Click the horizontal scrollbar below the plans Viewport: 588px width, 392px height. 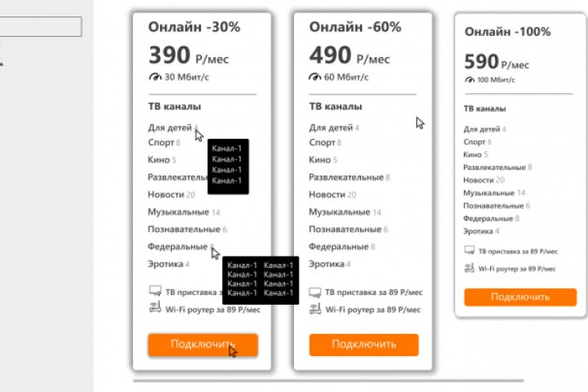point(327,381)
